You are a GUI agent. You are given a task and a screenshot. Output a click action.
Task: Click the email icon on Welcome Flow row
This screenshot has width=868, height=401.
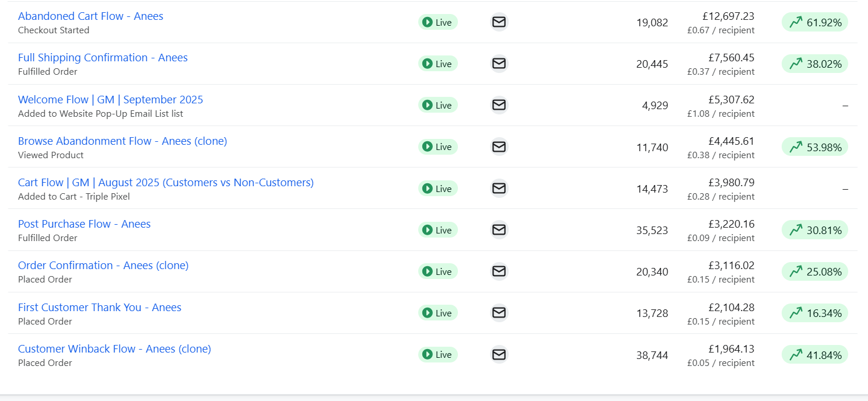coord(499,105)
